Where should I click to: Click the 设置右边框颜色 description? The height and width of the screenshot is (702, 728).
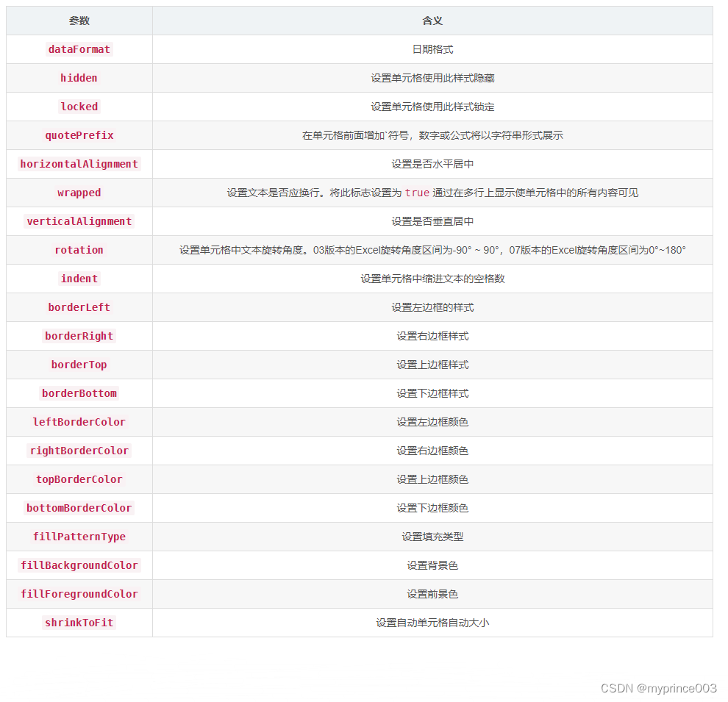click(x=432, y=451)
